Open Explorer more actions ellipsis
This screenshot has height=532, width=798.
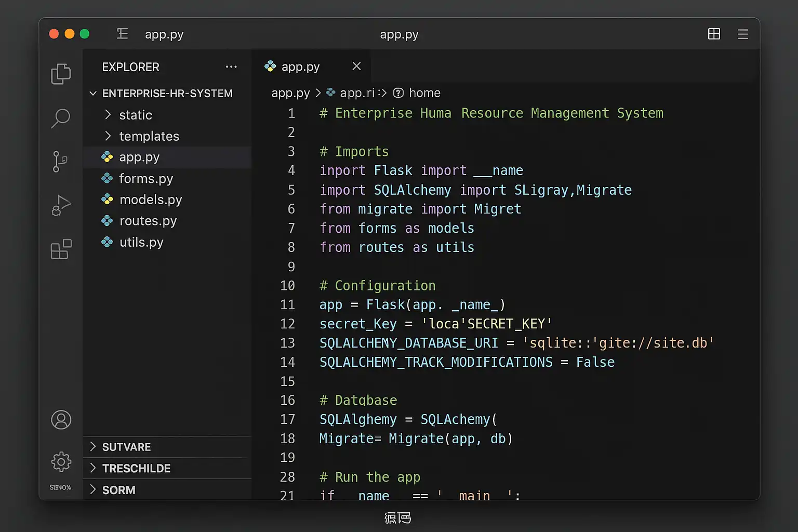[x=231, y=67]
